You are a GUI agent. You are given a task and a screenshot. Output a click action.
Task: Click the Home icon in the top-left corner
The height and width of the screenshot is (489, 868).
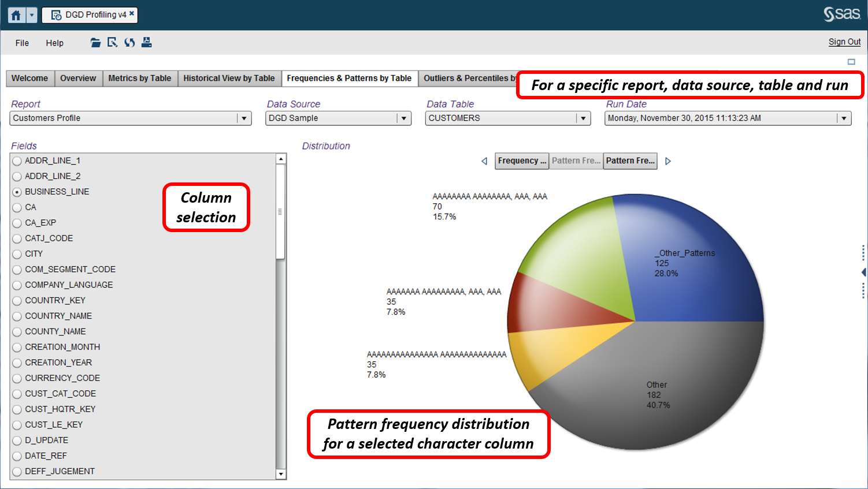coord(16,14)
